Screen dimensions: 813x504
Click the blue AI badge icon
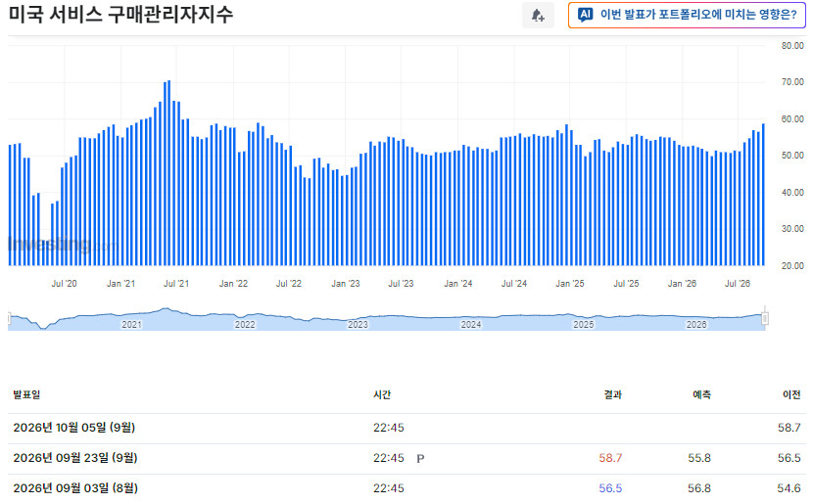pos(586,15)
